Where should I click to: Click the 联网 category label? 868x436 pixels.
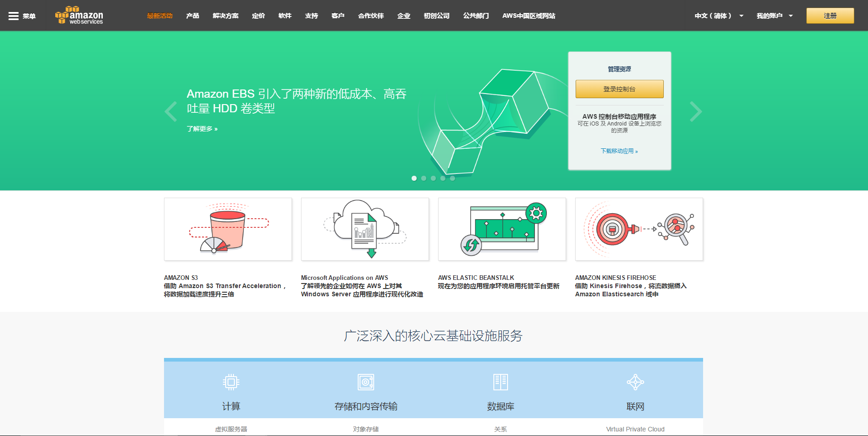click(x=635, y=406)
